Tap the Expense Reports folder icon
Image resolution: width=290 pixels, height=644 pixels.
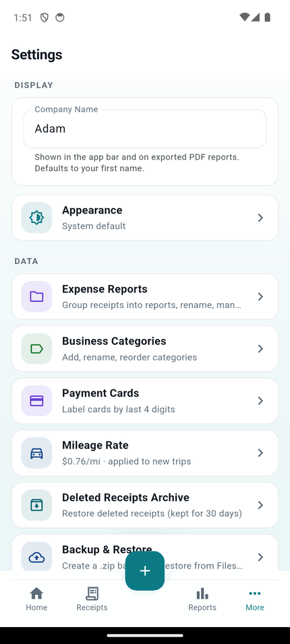point(36,296)
